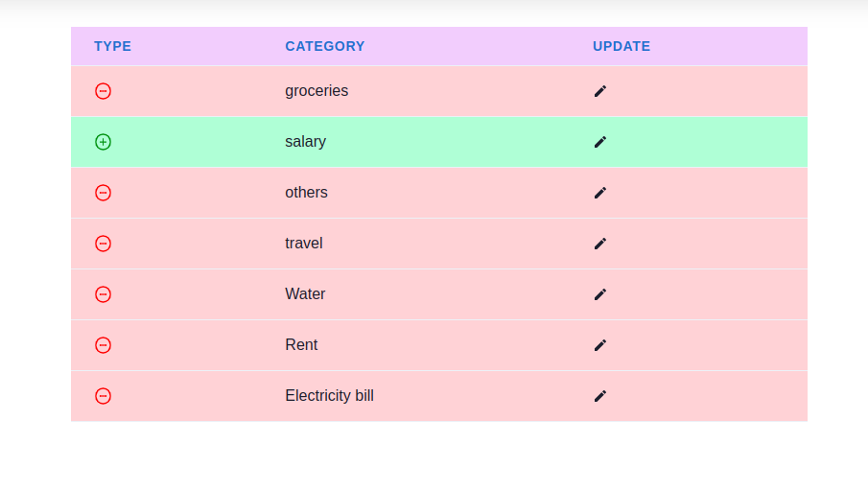
Task: Click the red minus icon beside Rent
Action: [x=103, y=345]
